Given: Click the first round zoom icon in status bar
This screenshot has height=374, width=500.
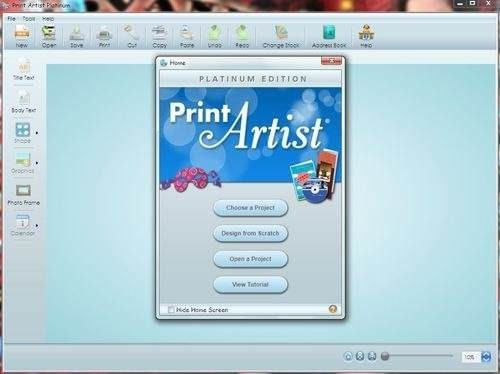Looking at the screenshot, I should pos(348,357).
